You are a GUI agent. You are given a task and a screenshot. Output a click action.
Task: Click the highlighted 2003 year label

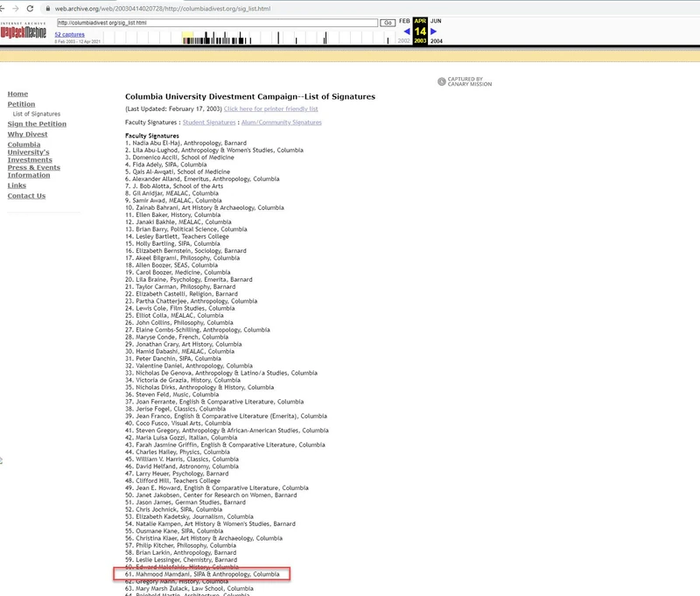point(420,41)
